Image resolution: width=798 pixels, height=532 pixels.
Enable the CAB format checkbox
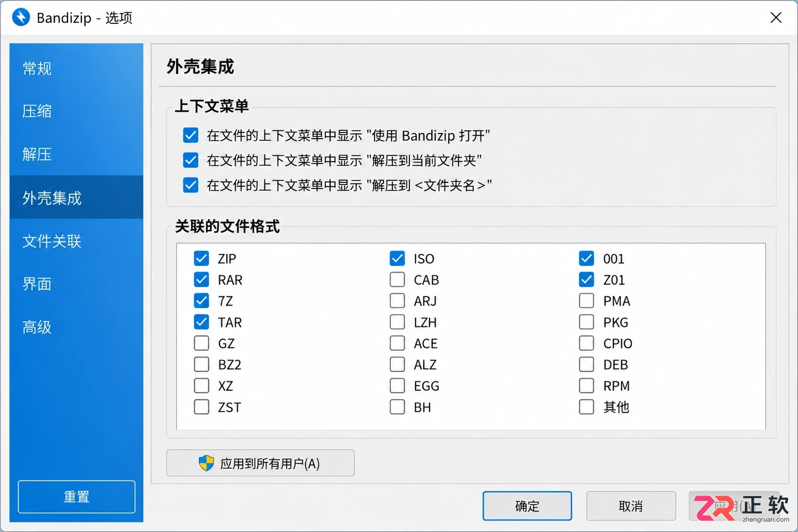(x=397, y=279)
